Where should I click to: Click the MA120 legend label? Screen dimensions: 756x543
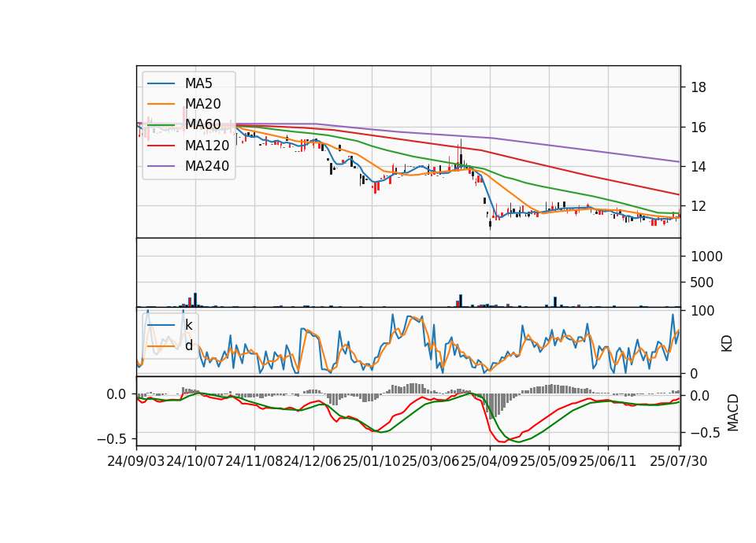pyautogui.click(x=207, y=145)
